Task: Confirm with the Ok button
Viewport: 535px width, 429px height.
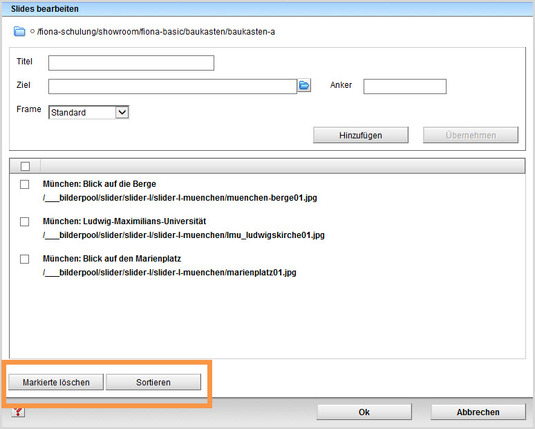Action: 364,412
